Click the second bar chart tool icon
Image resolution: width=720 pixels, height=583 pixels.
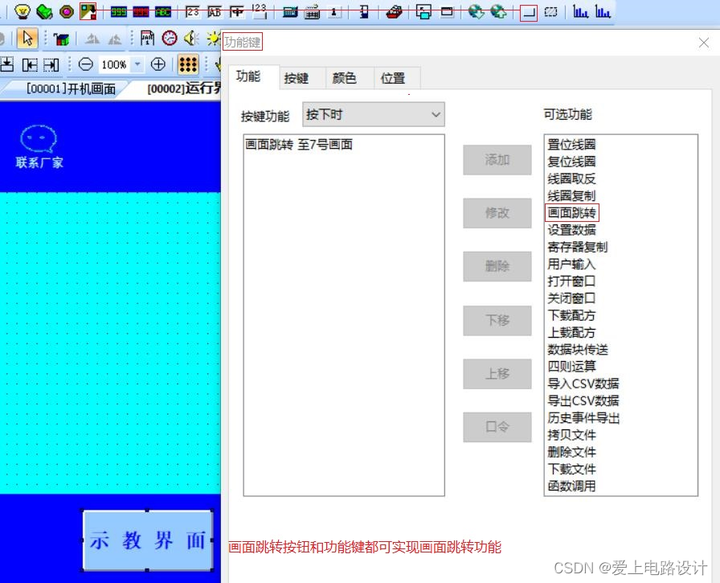[x=602, y=11]
